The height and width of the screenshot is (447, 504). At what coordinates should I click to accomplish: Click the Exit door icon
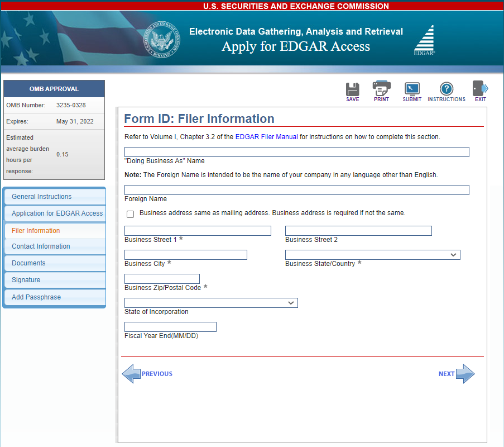click(480, 89)
